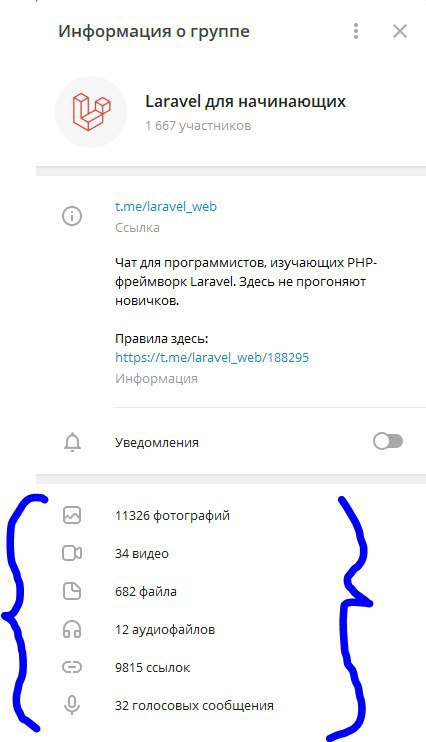Open the rules link laravel_web/188295

212,357
